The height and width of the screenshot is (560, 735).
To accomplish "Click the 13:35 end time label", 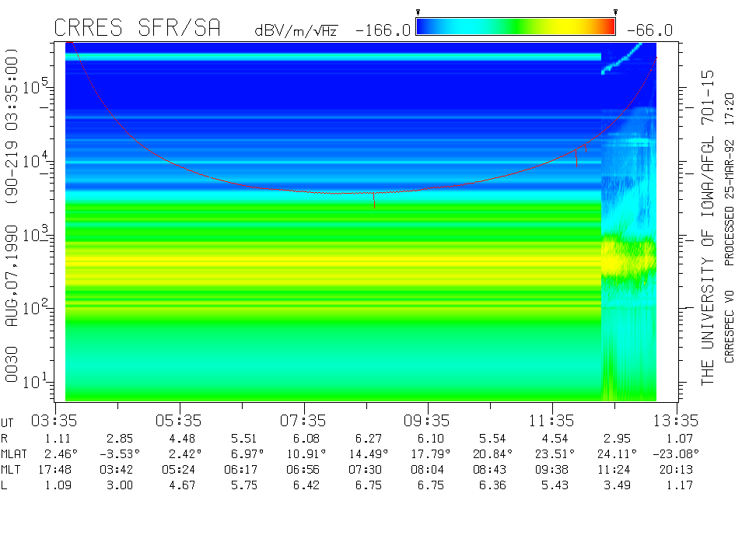I will [677, 421].
